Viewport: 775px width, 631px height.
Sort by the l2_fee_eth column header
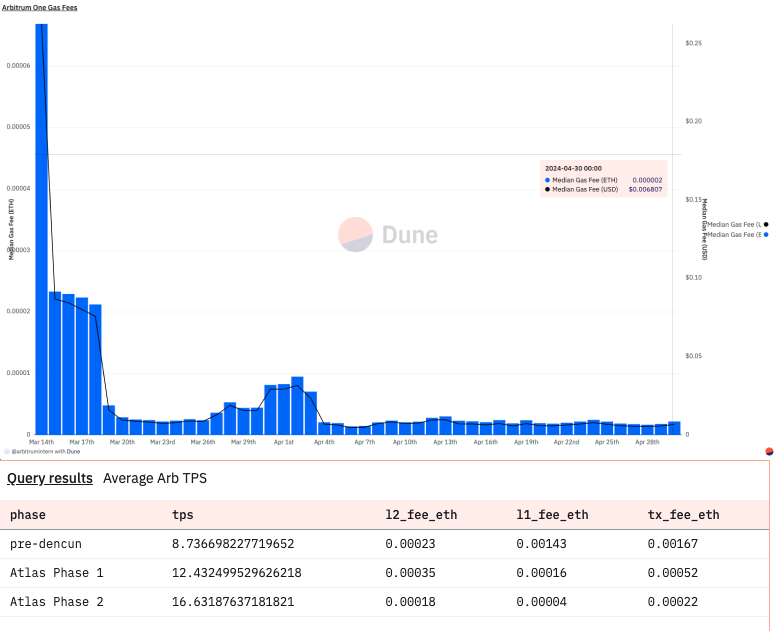(421, 514)
